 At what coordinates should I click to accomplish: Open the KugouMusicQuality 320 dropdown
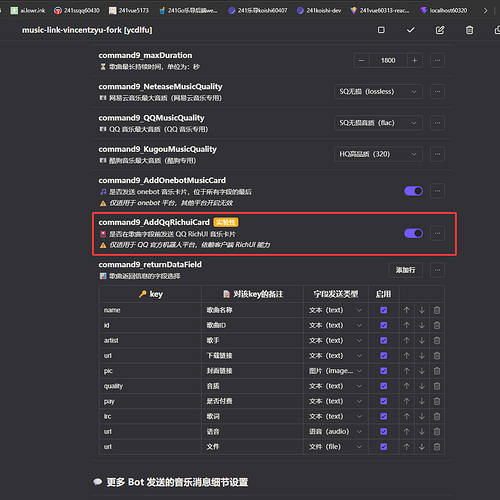(378, 154)
